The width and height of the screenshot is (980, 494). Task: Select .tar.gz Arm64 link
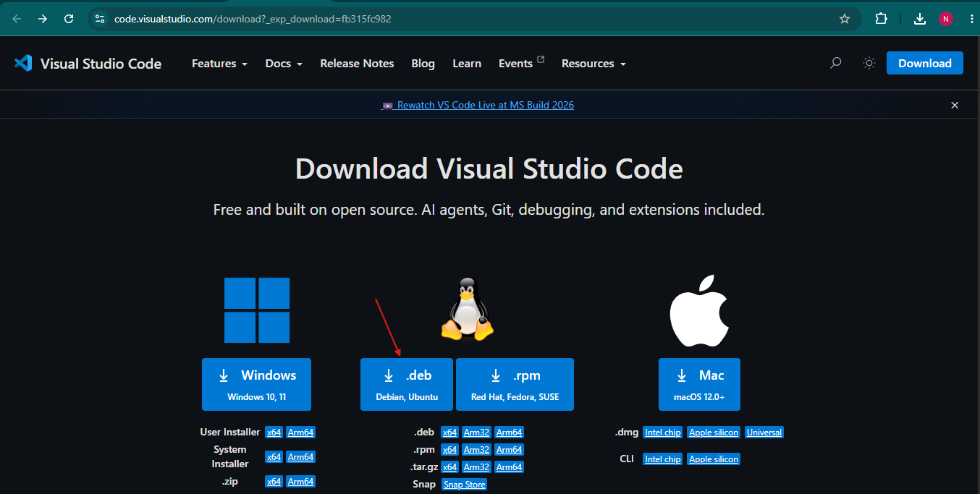click(x=509, y=467)
